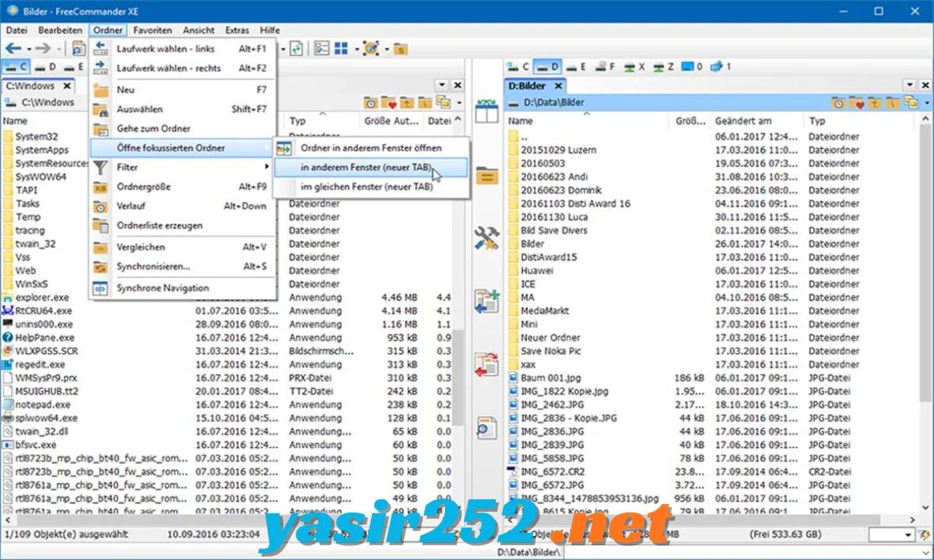Switch left panel to drive D
The width and height of the screenshot is (934, 560).
pyautogui.click(x=47, y=67)
